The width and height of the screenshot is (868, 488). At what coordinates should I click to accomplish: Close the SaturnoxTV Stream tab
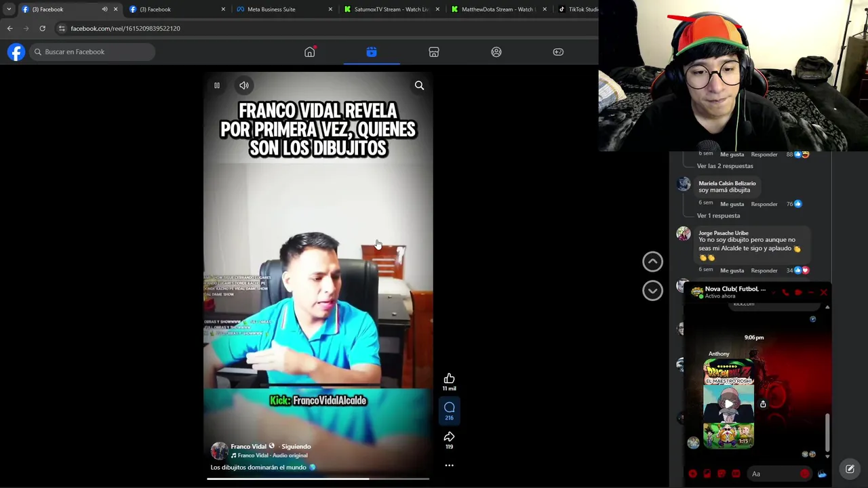click(x=437, y=9)
